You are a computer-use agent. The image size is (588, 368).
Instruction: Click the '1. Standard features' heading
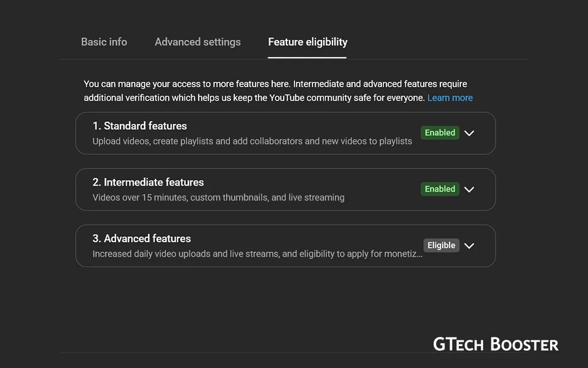(x=140, y=126)
